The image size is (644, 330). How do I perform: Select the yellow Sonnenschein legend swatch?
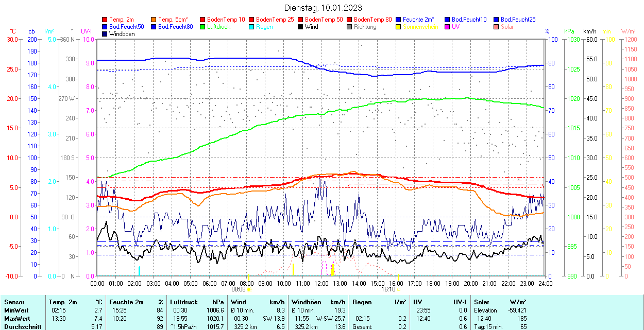coord(399,27)
